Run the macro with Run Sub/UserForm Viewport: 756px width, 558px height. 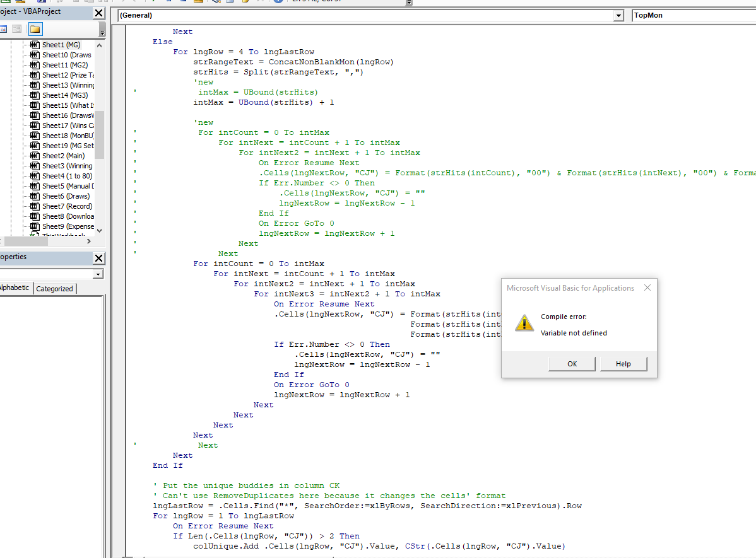(x=154, y=3)
